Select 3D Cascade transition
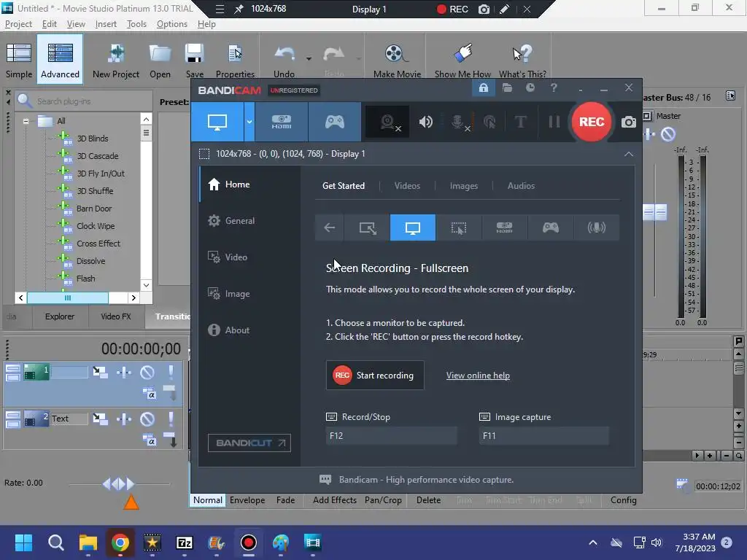 coord(97,156)
